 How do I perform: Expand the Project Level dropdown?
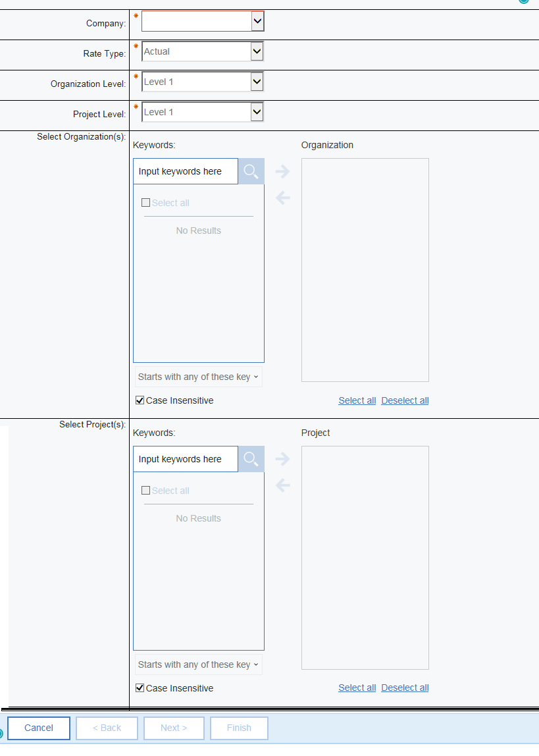point(257,112)
